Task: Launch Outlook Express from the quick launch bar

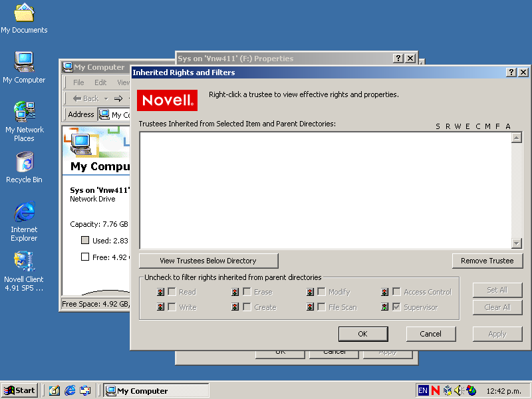Action: pos(85,390)
